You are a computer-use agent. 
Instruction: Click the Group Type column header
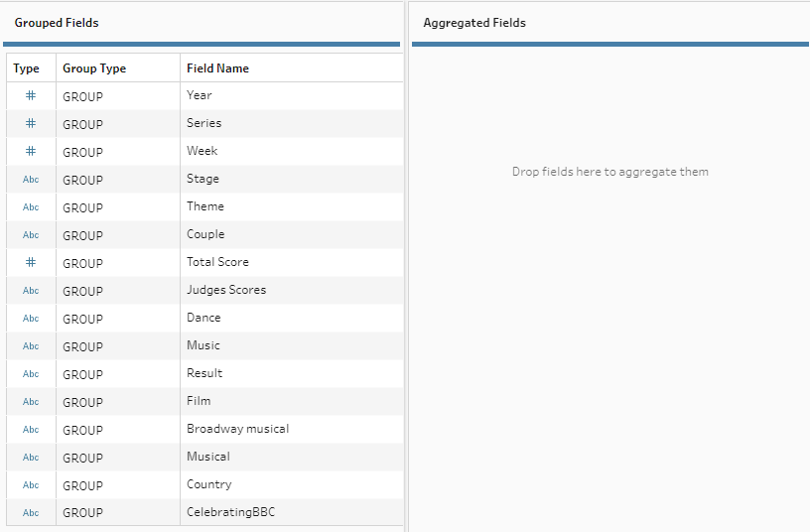click(x=94, y=68)
